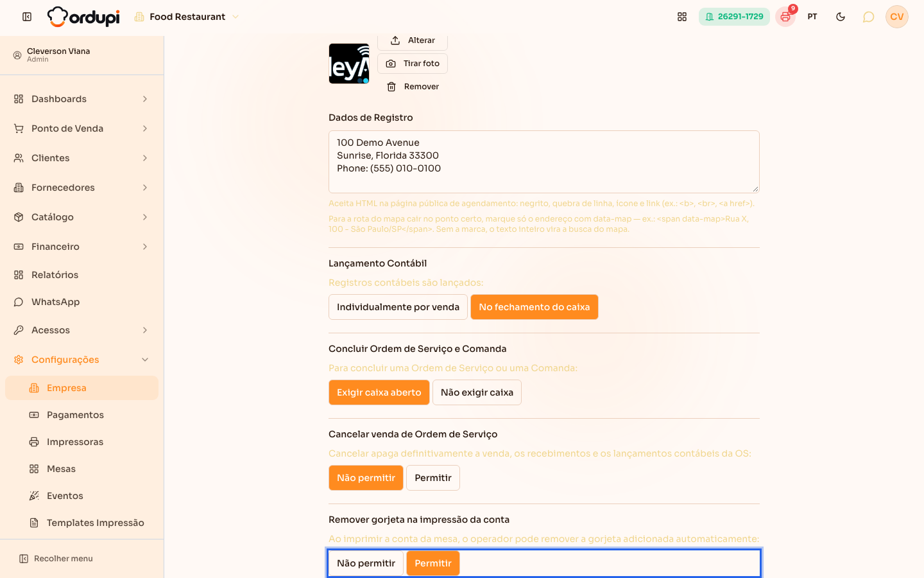Screen dimensions: 924x578
Task: Open the apps grid icon in top bar
Action: click(x=682, y=17)
